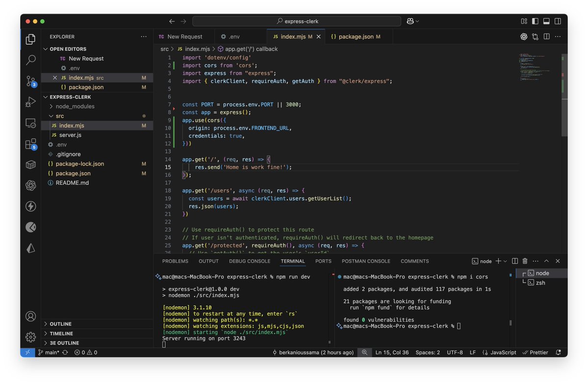
Task: Open the Search view in activity bar
Action: 30,60
